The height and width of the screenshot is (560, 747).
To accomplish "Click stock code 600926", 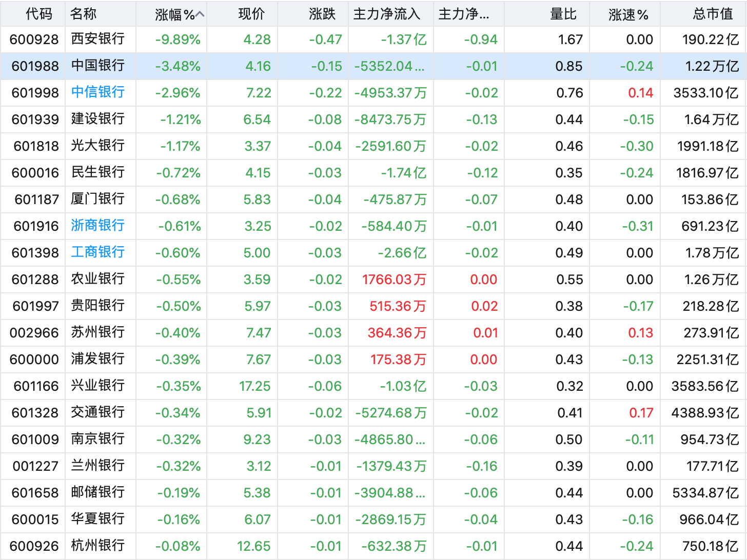I will pos(34,546).
